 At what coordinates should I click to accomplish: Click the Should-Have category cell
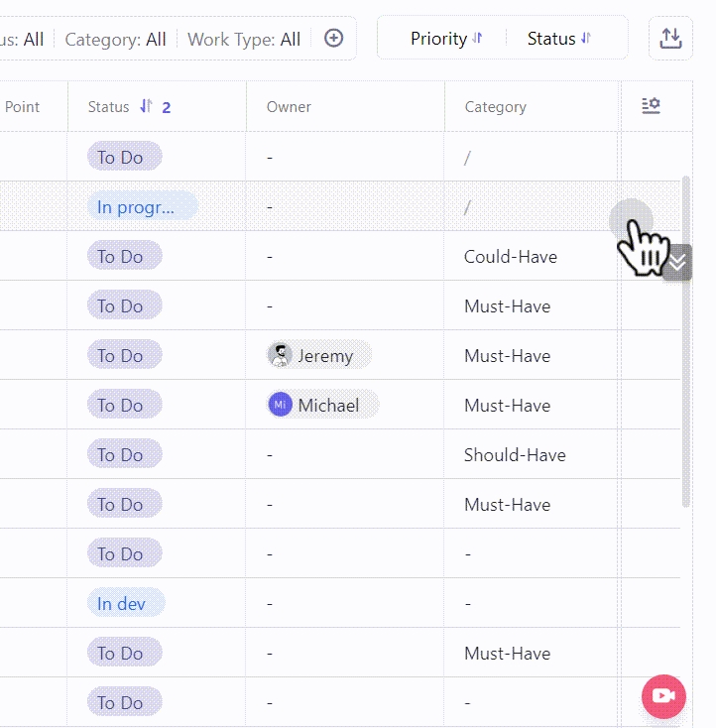(x=515, y=454)
